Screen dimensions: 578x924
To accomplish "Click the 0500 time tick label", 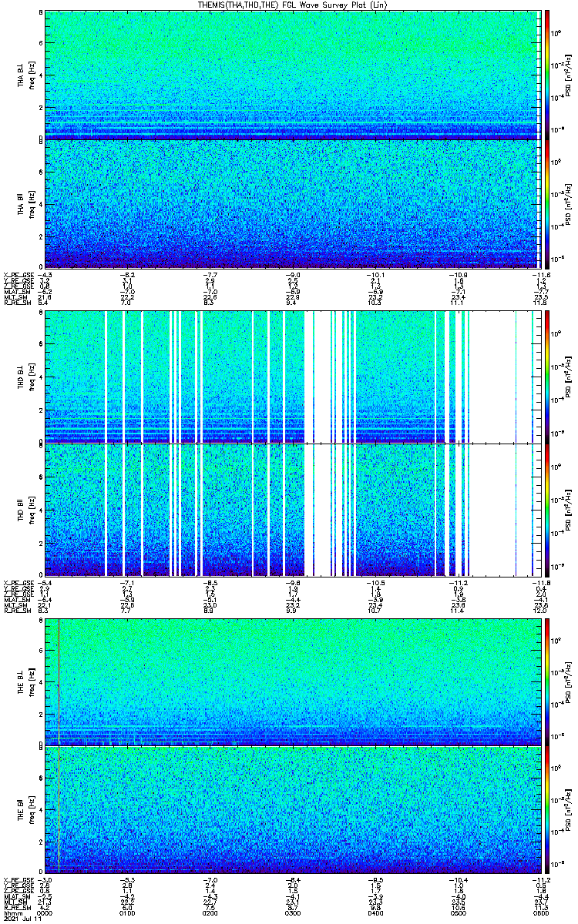I will click(459, 913).
